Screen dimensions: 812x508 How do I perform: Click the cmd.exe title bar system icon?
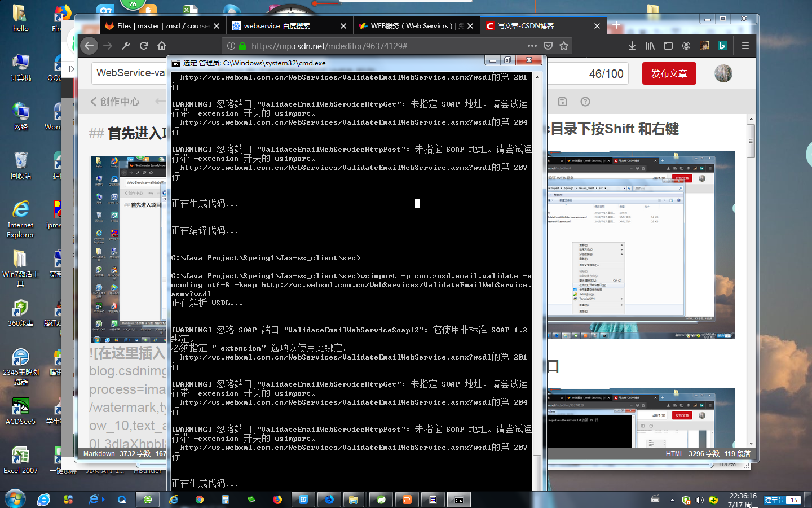[x=176, y=63]
